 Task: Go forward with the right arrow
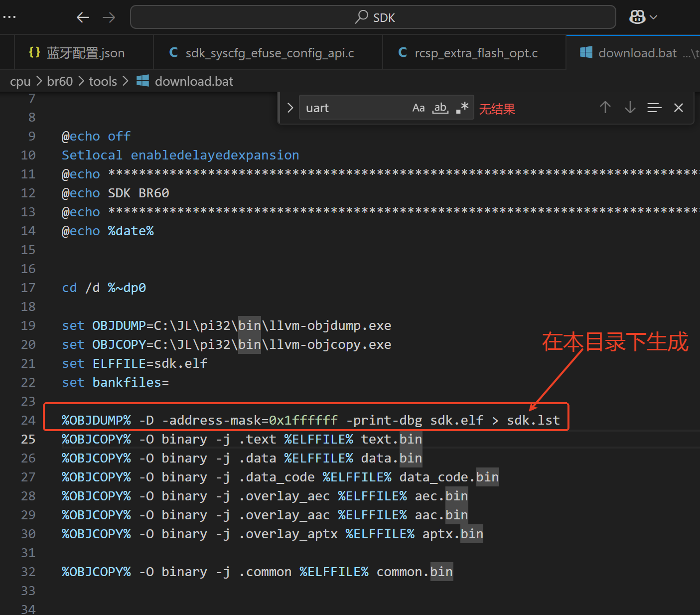click(x=109, y=17)
